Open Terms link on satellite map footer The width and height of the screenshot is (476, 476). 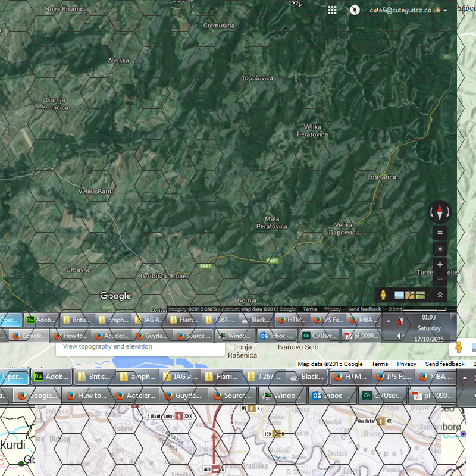point(309,309)
